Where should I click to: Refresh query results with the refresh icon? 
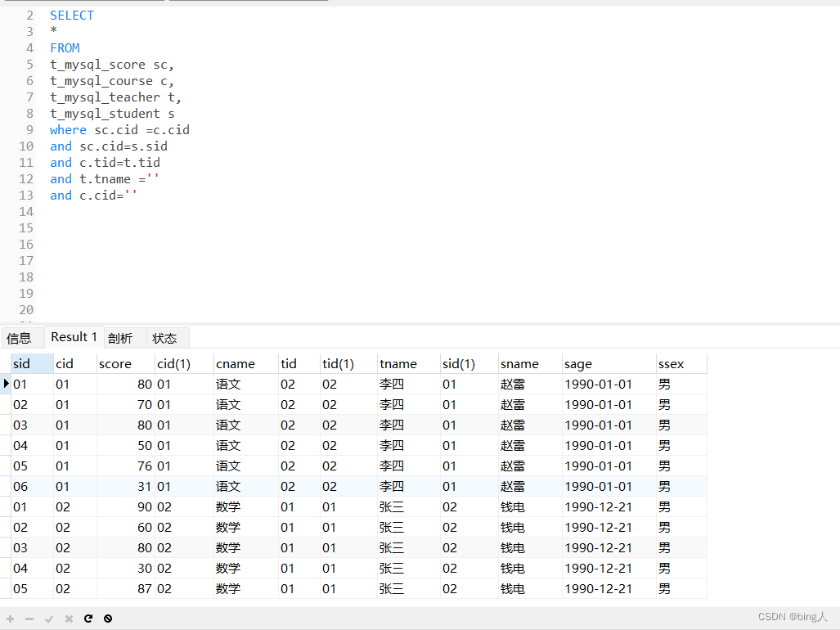point(88,619)
